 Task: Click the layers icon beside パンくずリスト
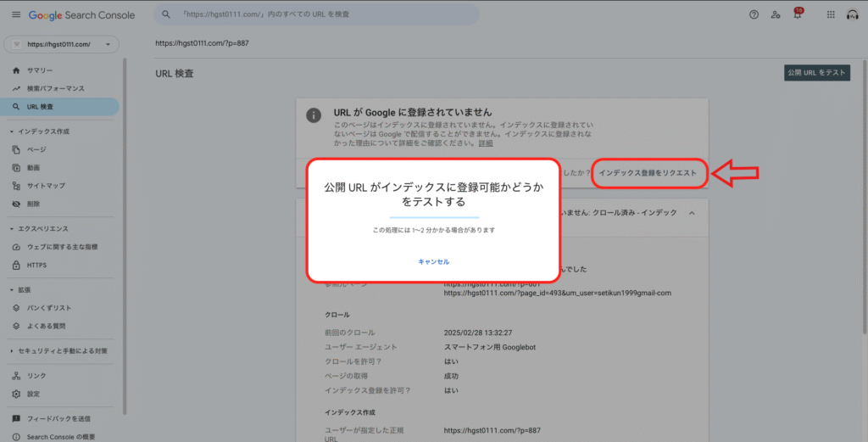16,308
